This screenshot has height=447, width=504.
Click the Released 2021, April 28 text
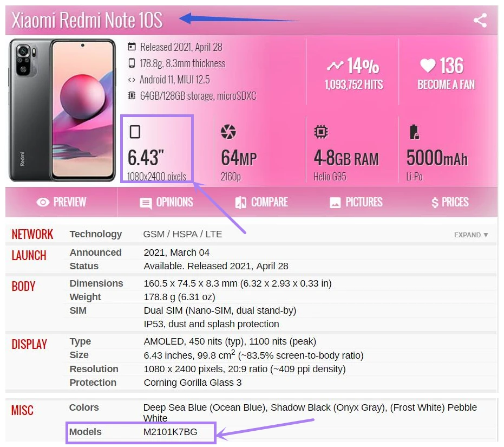point(181,47)
